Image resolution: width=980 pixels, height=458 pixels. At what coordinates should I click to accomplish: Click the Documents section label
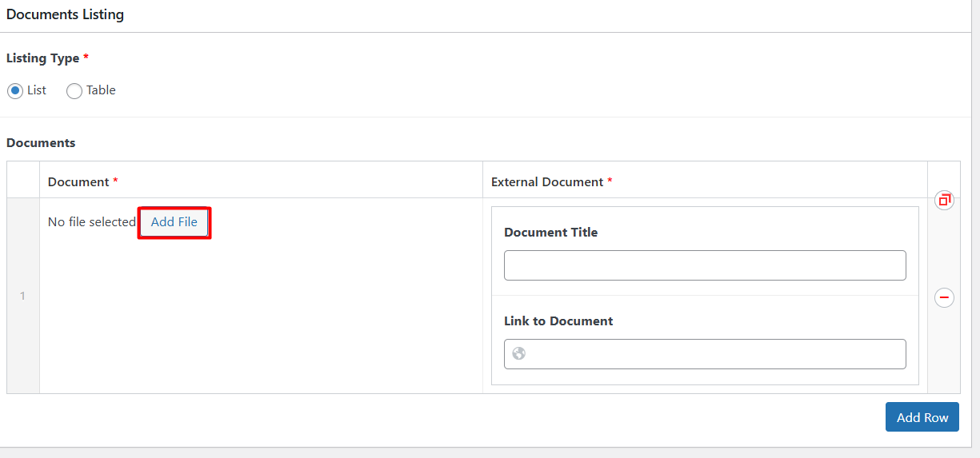click(41, 143)
